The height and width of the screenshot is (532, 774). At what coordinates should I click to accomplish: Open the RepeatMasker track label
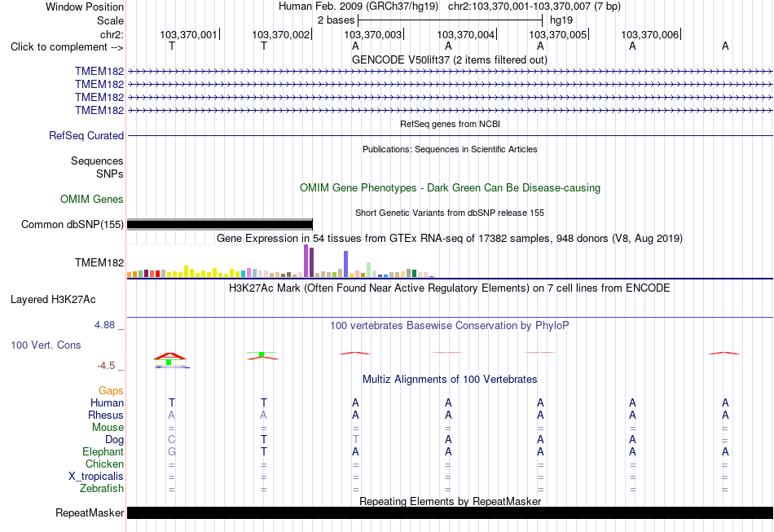(x=90, y=512)
